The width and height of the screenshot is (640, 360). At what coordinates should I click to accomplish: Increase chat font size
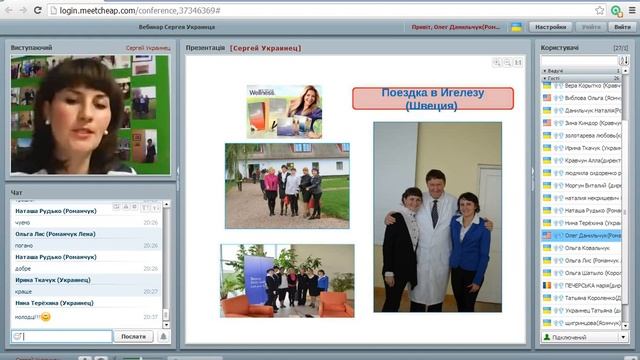point(145,208)
